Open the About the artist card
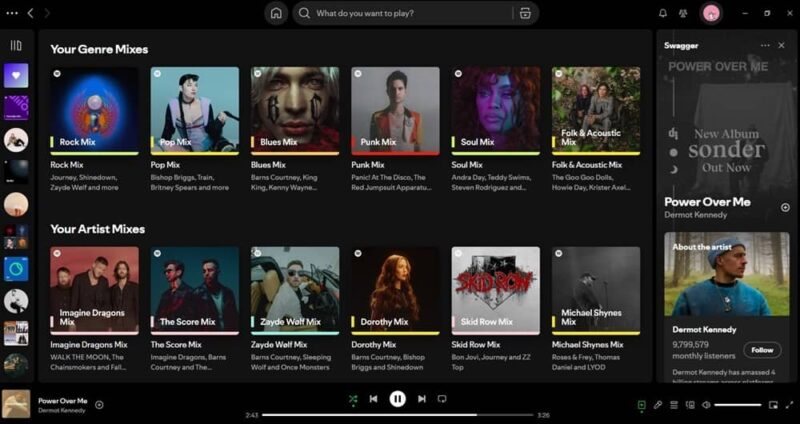800x424 pixels. (727, 305)
